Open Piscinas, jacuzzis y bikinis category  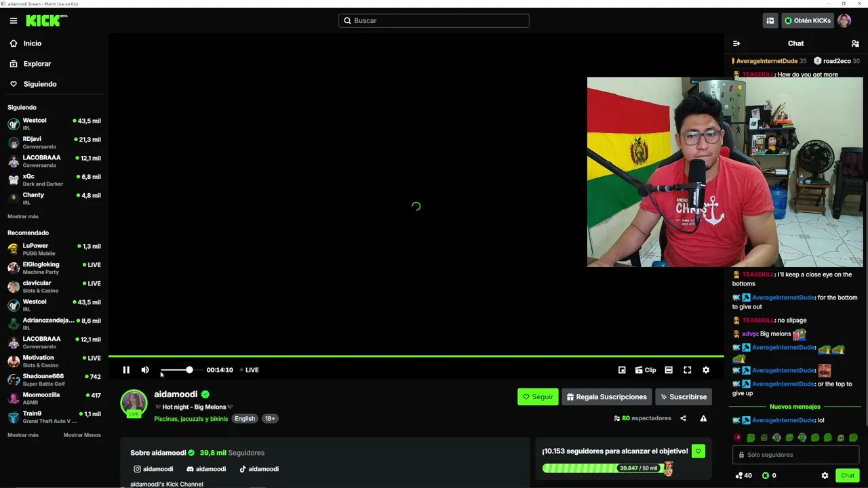pos(191,419)
